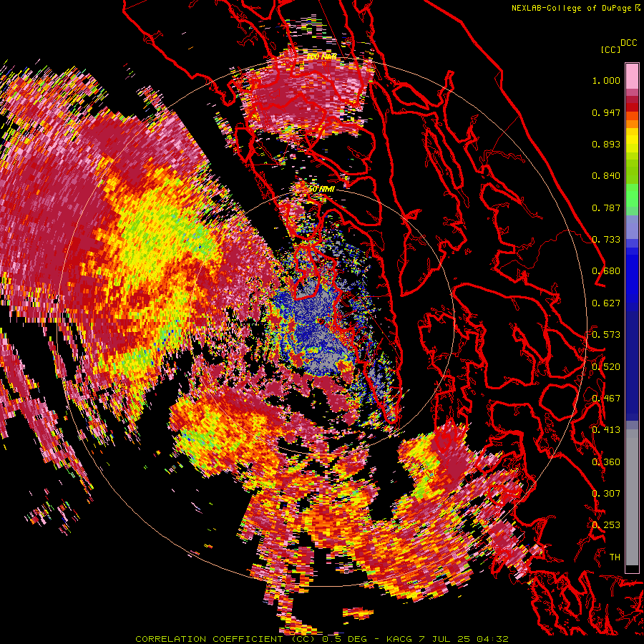The width and height of the screenshot is (644, 644).
Task: Click the light pink swatch atop the color scale
Action: point(632,76)
